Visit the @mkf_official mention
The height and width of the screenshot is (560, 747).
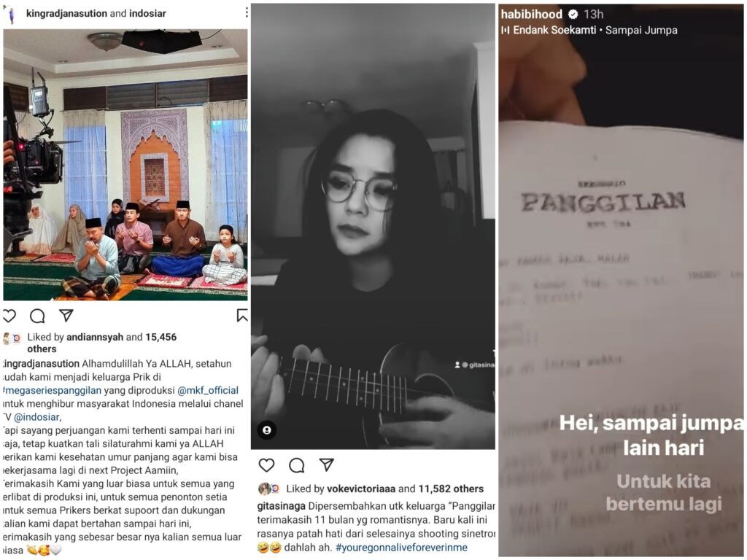tap(208, 391)
